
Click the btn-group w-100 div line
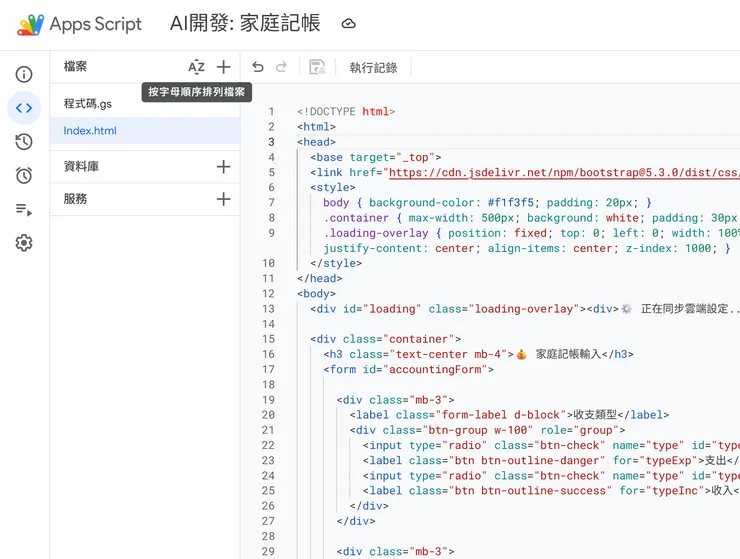[488, 430]
